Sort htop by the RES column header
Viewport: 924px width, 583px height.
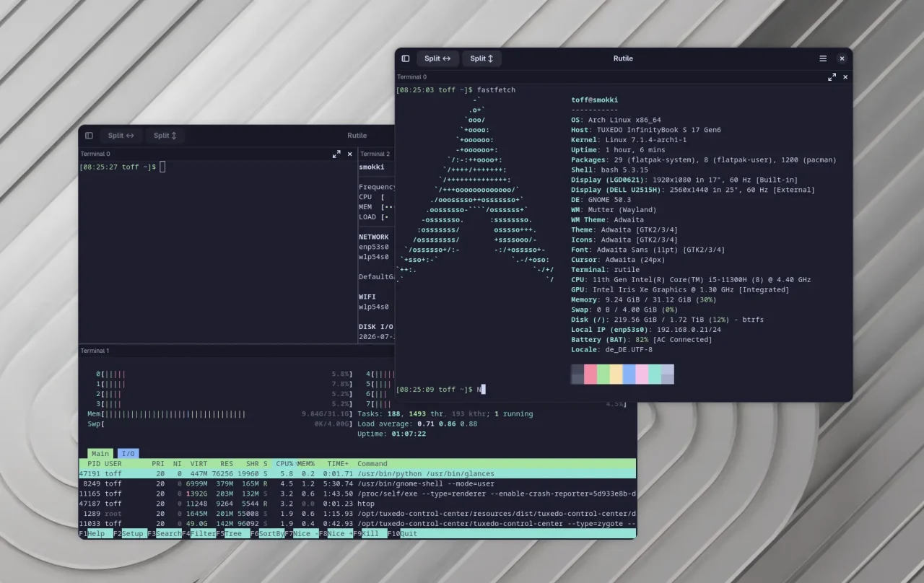(x=227, y=463)
